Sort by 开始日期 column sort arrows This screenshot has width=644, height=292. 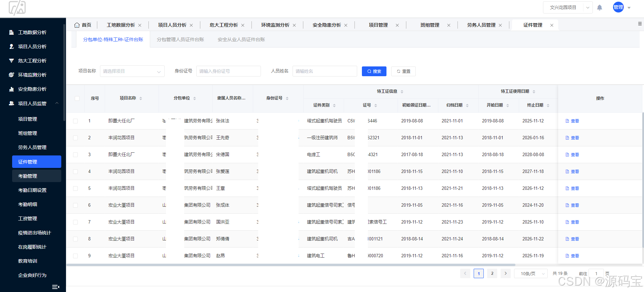pyautogui.click(x=508, y=106)
